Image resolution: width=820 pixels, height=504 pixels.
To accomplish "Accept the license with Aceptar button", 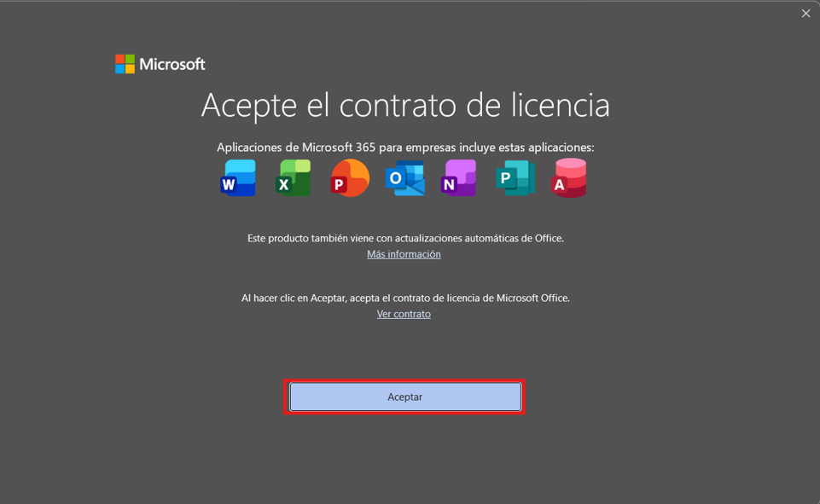I will click(405, 397).
